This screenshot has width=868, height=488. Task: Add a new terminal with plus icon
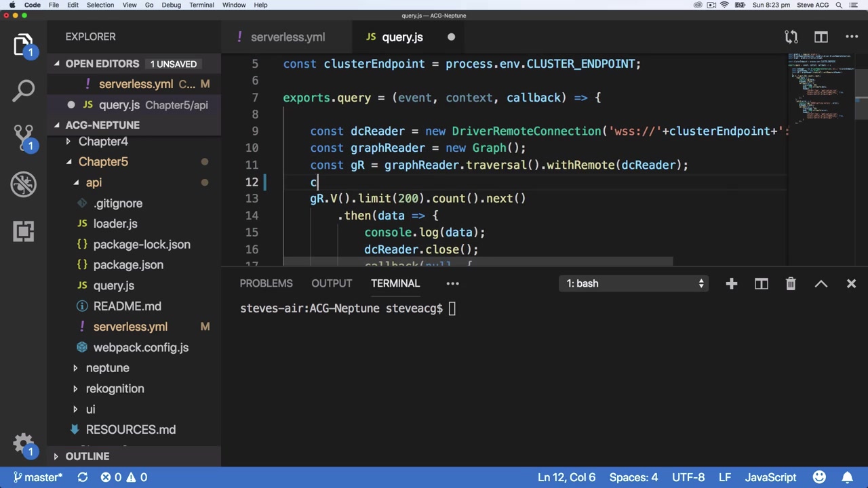pos(731,284)
